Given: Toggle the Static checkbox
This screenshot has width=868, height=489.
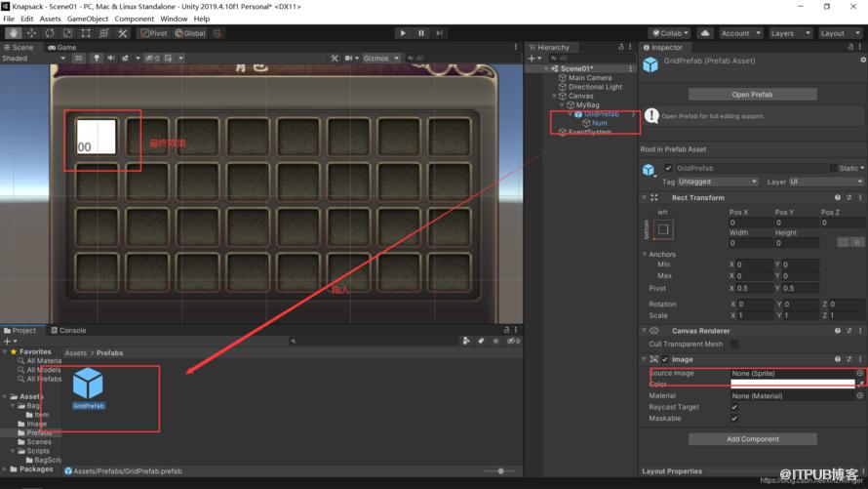Looking at the screenshot, I should [833, 168].
